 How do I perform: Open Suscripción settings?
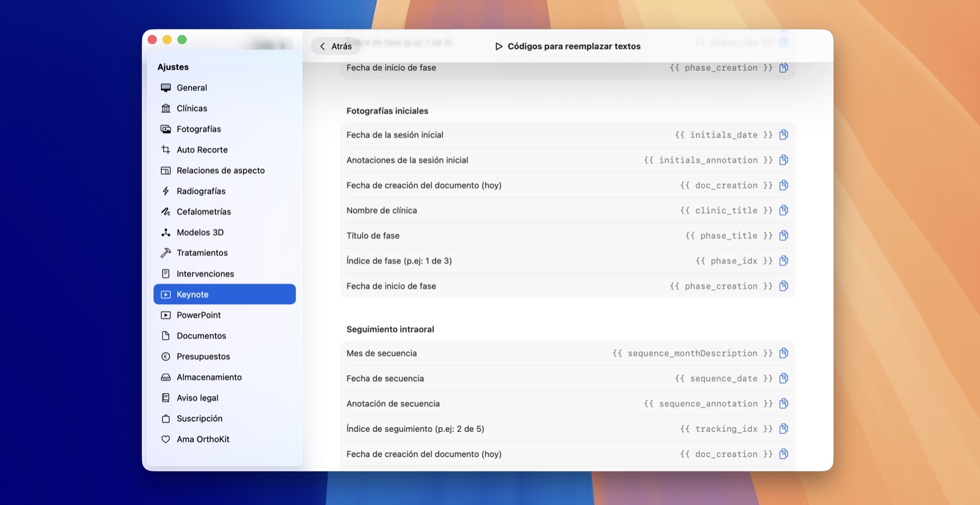tap(224, 419)
